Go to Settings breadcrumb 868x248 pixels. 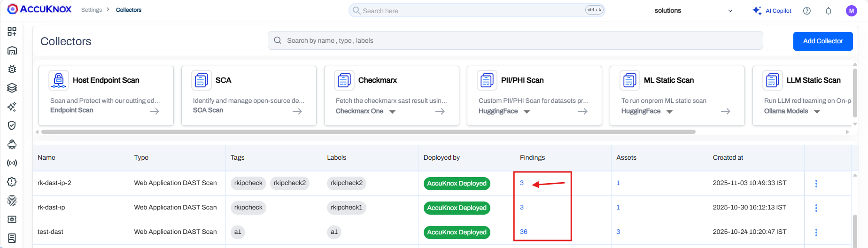91,10
